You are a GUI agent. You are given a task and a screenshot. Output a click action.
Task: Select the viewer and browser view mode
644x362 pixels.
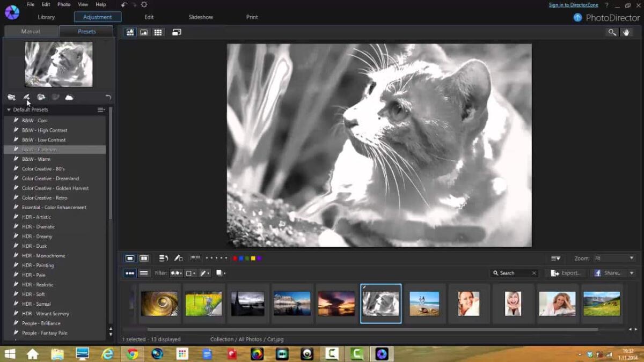click(x=130, y=32)
